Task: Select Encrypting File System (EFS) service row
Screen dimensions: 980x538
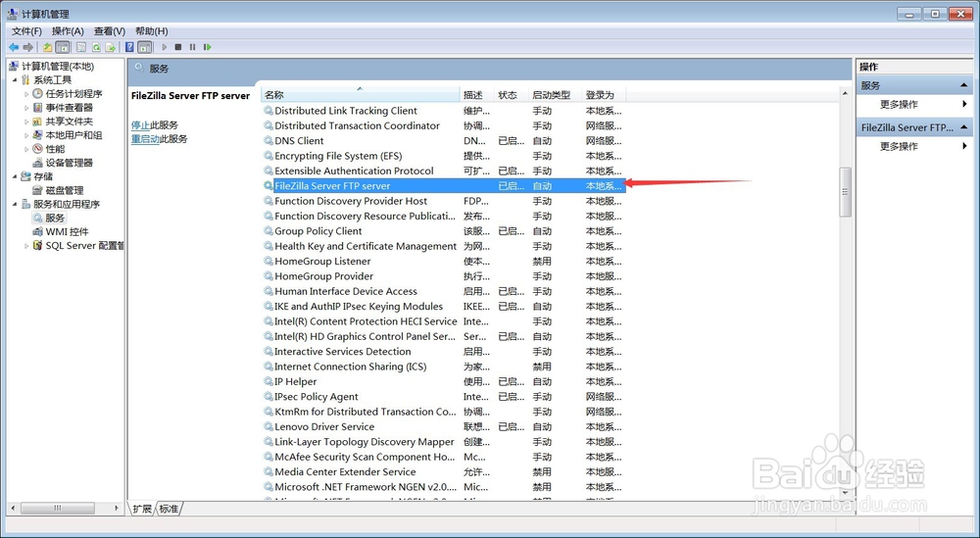Action: pos(443,156)
